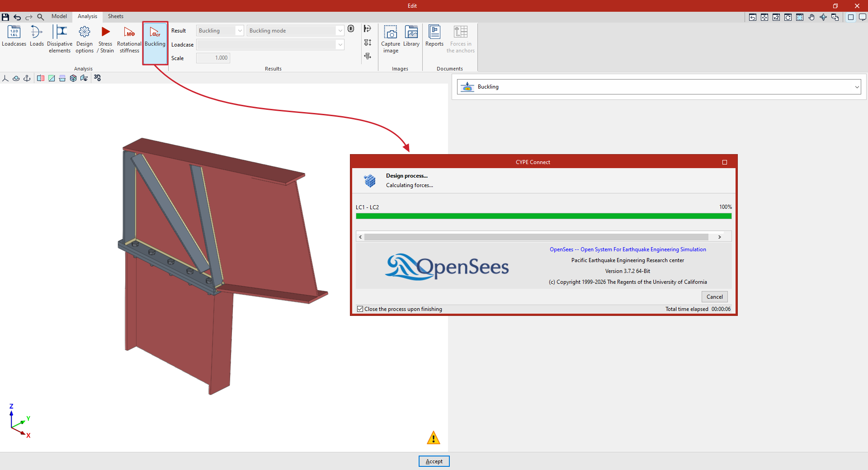Open the Buckling mode dropdown
The image size is (868, 470).
click(x=296, y=31)
